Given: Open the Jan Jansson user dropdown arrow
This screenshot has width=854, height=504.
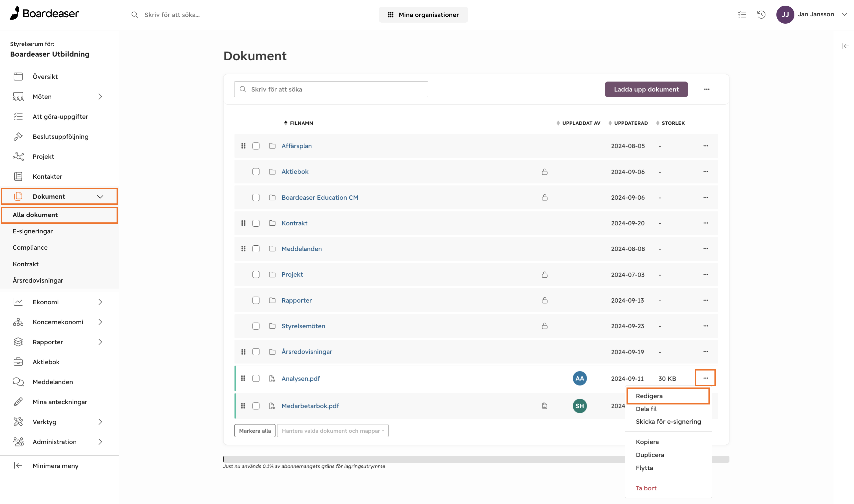Looking at the screenshot, I should (844, 15).
